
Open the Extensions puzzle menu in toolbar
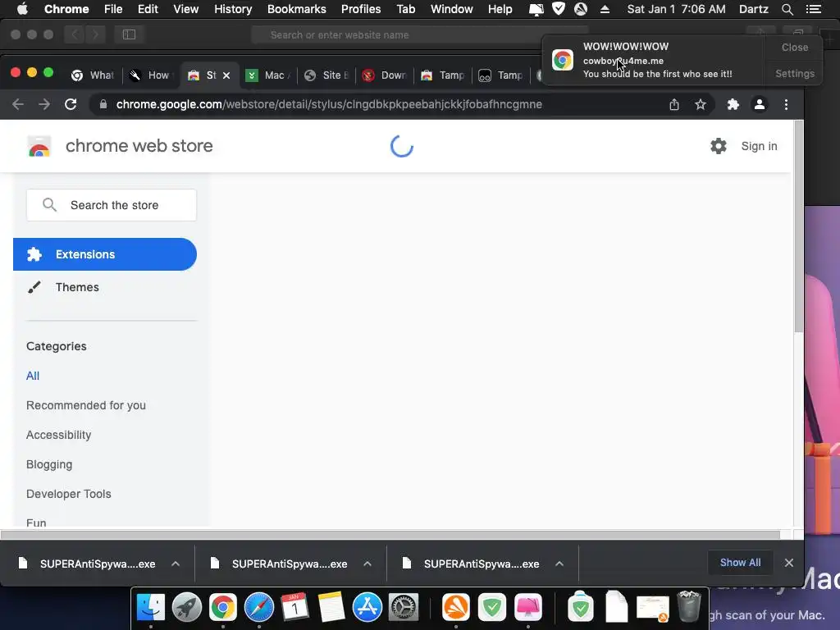click(x=733, y=104)
